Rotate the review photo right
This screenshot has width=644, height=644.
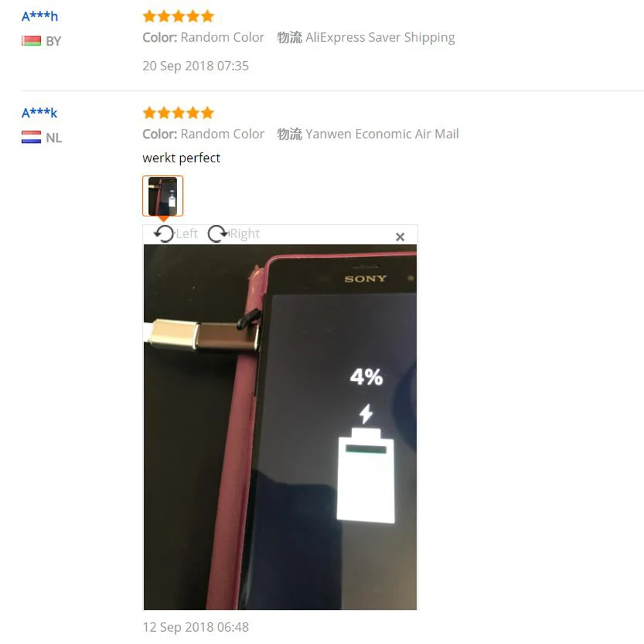pos(218,234)
